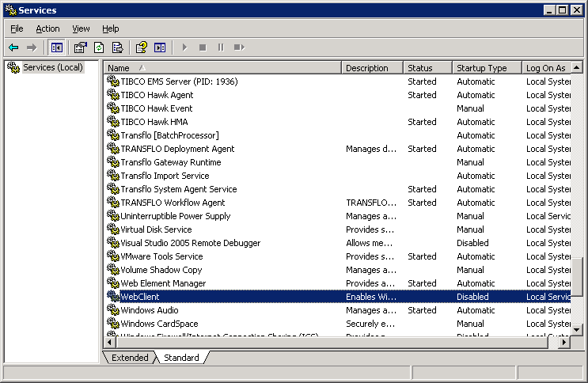The height and width of the screenshot is (383, 588).
Task: Open the Help menu
Action: (110, 28)
